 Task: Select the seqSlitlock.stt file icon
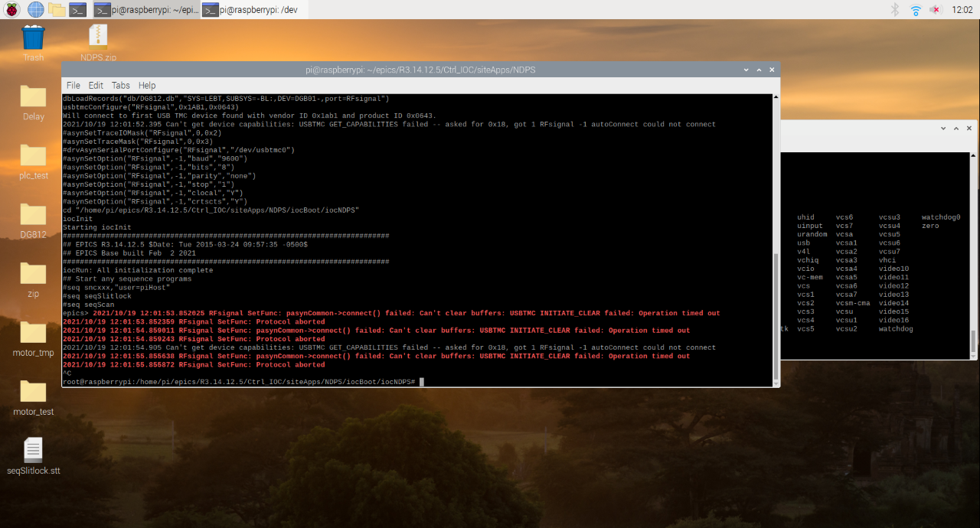[34, 456]
